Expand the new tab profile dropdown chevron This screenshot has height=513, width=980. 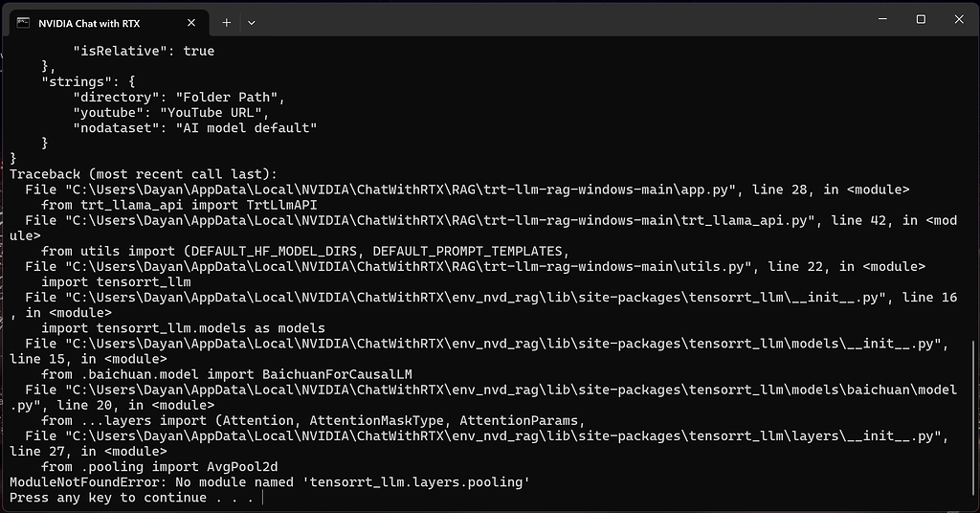pos(252,23)
